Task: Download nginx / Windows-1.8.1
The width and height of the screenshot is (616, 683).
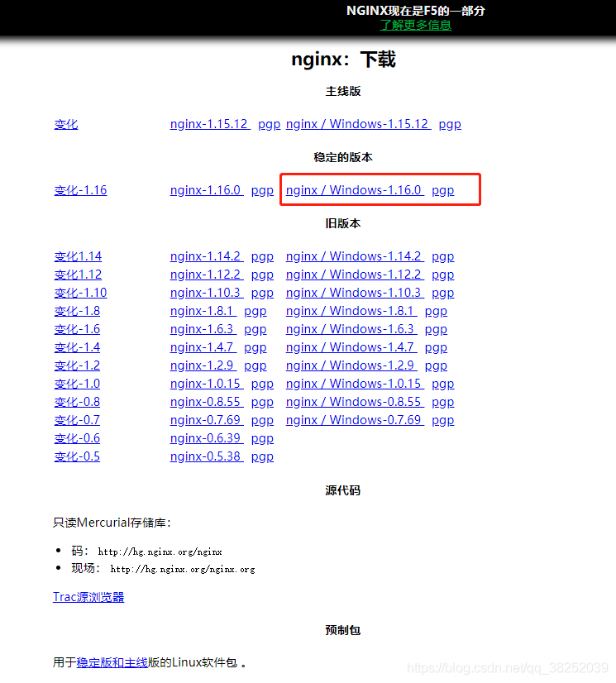Action: pyautogui.click(x=351, y=311)
